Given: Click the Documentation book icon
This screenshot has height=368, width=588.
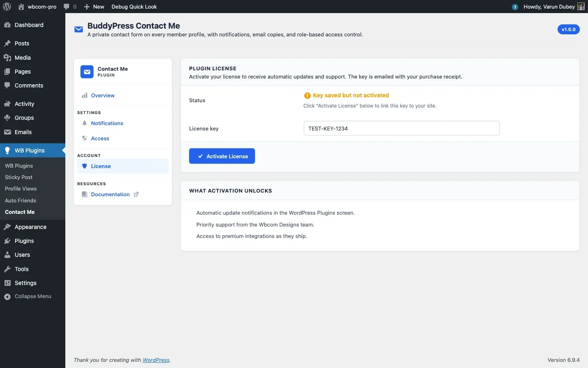Looking at the screenshot, I should [85, 194].
